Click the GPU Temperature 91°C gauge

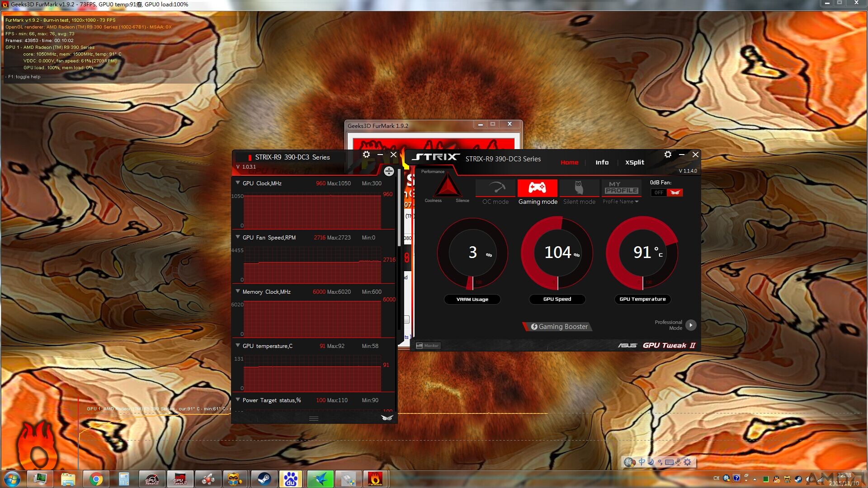click(642, 253)
